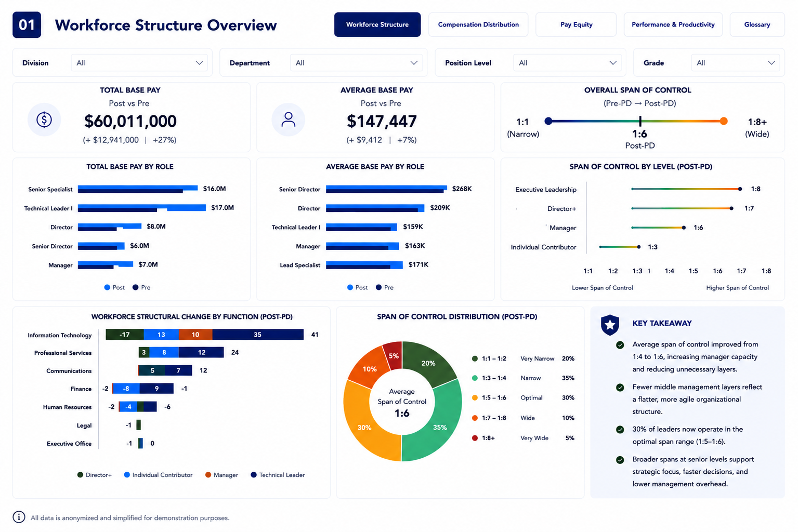
Task: Toggle Post legend in Total Base Pay by Role
Action: (x=114, y=287)
